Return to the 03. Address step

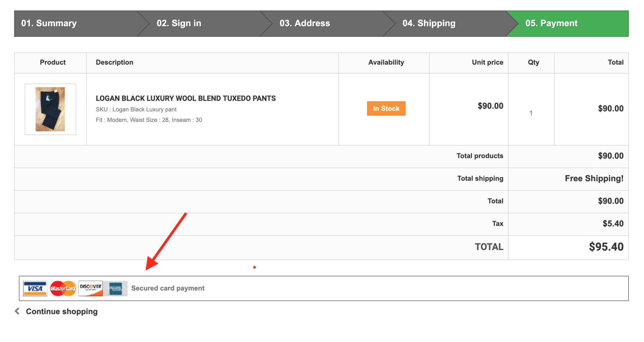305,23
